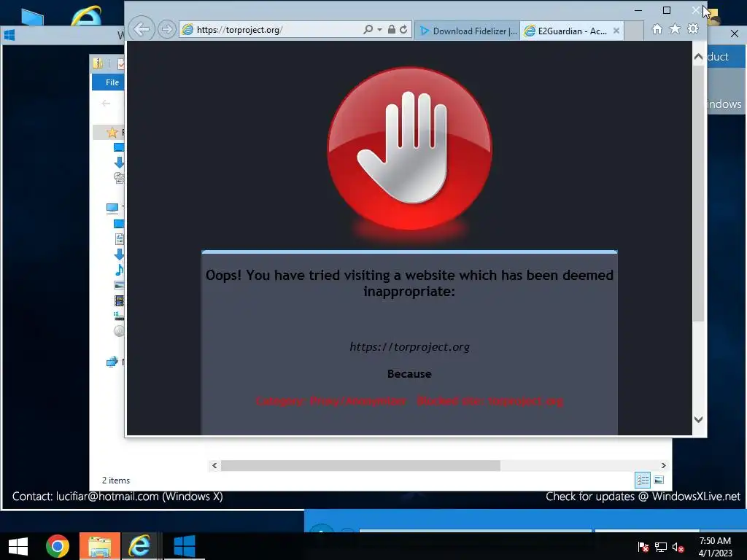Click the computer icon on desktop

point(32,18)
